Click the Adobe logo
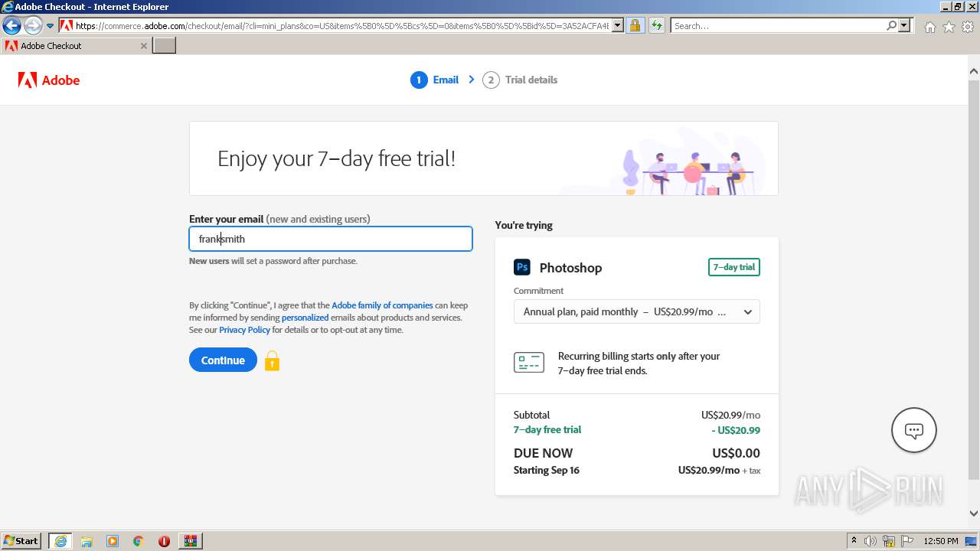This screenshot has width=980, height=551. [49, 80]
